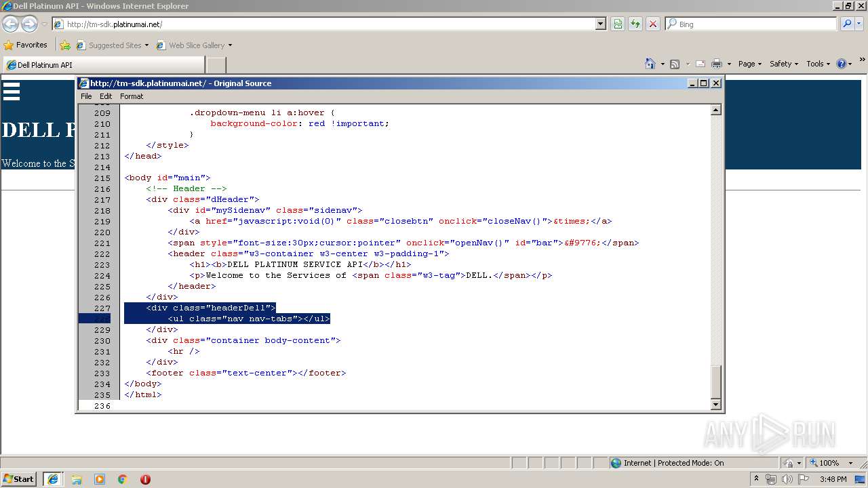868x488 pixels.
Task: Open the Suggested Sites link
Action: [112, 45]
